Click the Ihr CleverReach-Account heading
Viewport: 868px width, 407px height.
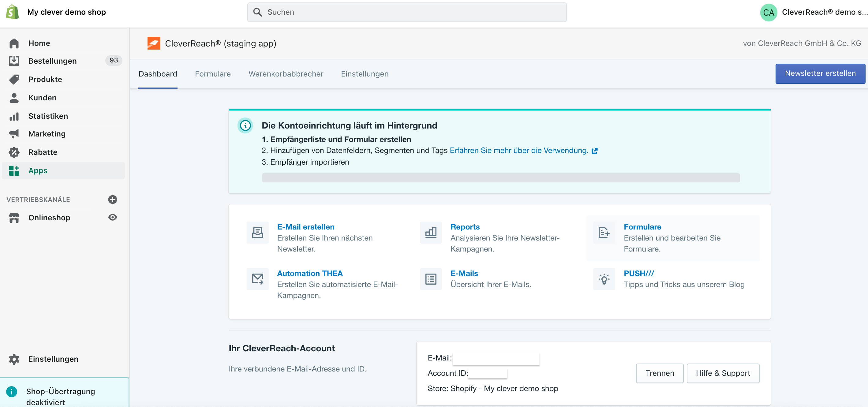point(282,348)
